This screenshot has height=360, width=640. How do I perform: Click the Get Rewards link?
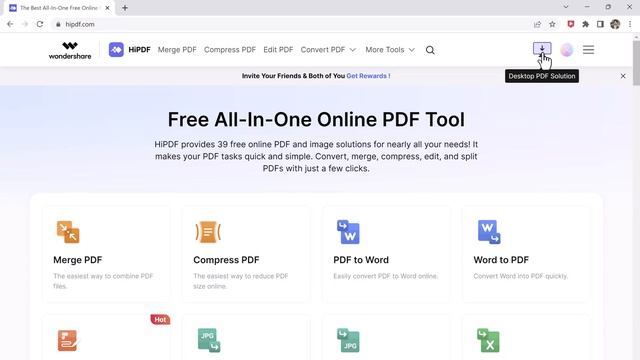coord(368,76)
